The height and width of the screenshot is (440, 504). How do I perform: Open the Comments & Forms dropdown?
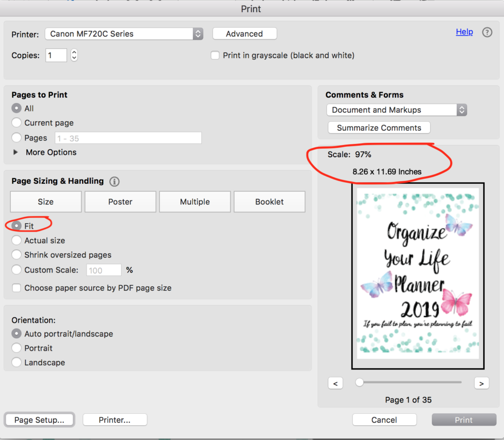tap(396, 109)
